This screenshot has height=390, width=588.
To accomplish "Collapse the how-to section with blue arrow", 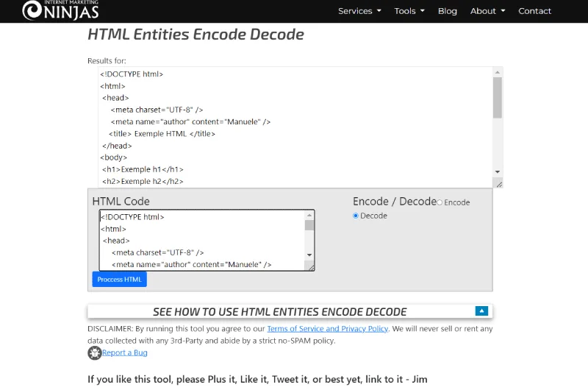I will (x=481, y=311).
